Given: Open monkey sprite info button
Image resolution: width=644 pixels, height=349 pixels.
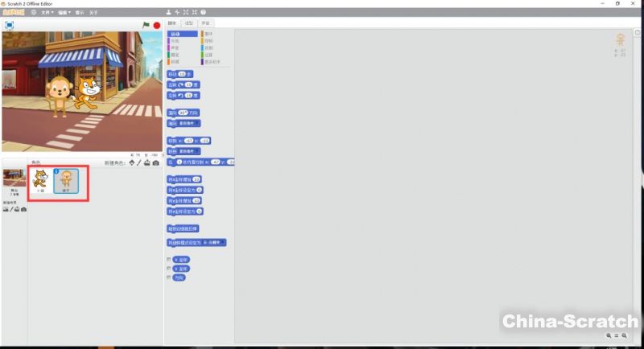Looking at the screenshot, I should click(x=56, y=171).
